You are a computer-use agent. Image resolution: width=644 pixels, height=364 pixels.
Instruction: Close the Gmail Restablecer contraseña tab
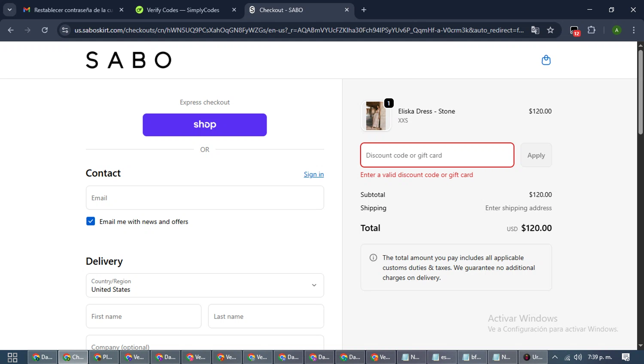coord(122,10)
